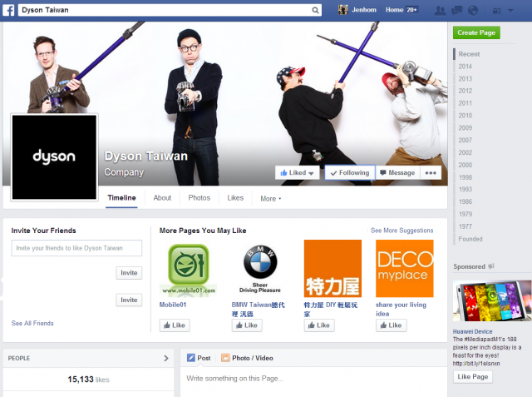Focus the invite friends input field
This screenshot has height=397, width=532.
[x=76, y=248]
